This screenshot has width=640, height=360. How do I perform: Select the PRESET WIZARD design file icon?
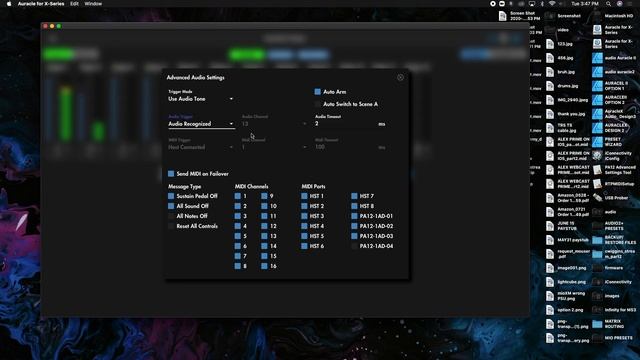(597, 142)
